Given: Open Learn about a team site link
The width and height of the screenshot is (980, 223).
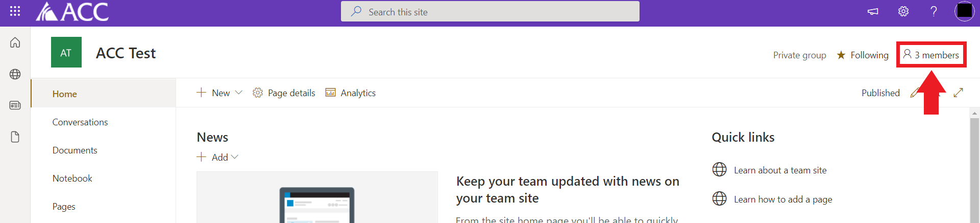Looking at the screenshot, I should (780, 170).
